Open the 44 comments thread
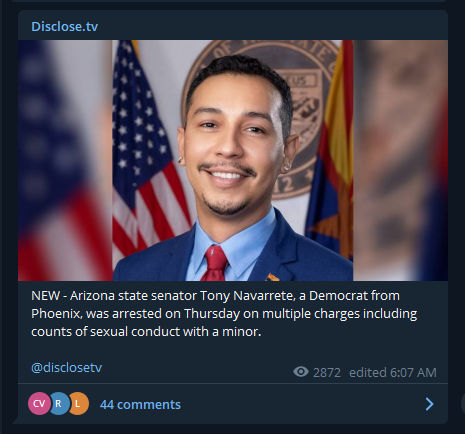This screenshot has width=465, height=434. tap(140, 404)
